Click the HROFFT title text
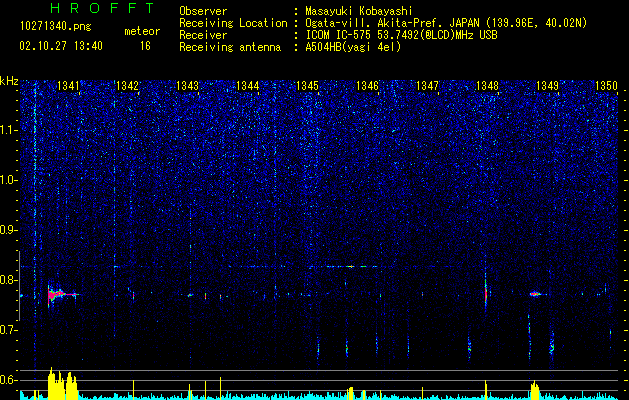 click(x=103, y=8)
